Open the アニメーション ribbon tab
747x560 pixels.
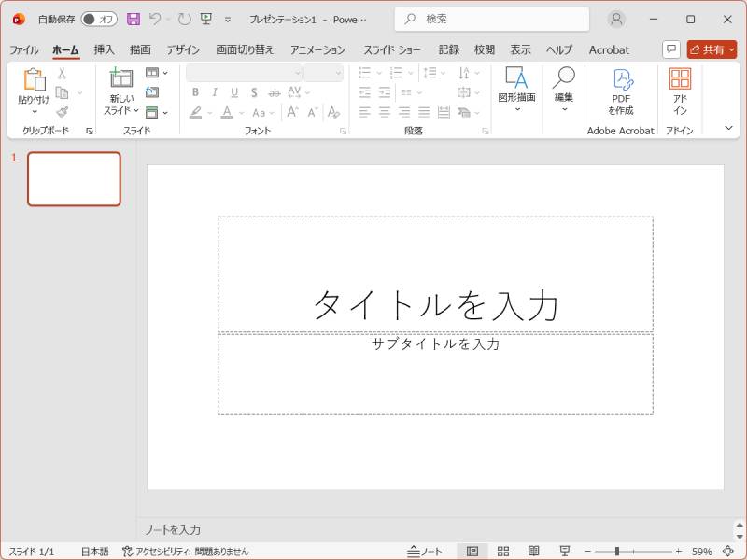317,49
